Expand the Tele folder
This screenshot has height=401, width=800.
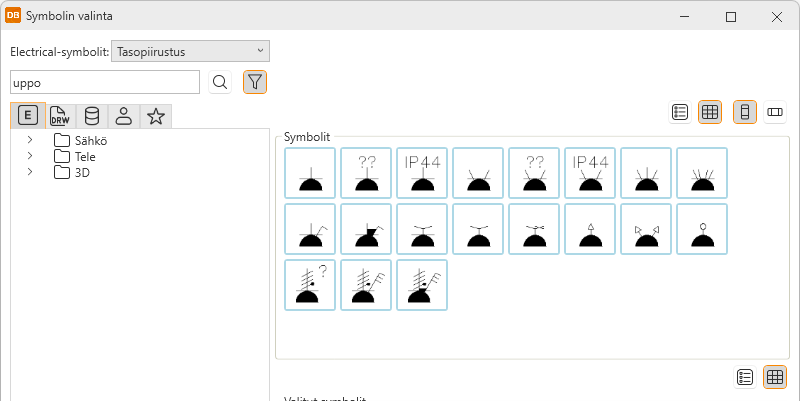click(30, 156)
